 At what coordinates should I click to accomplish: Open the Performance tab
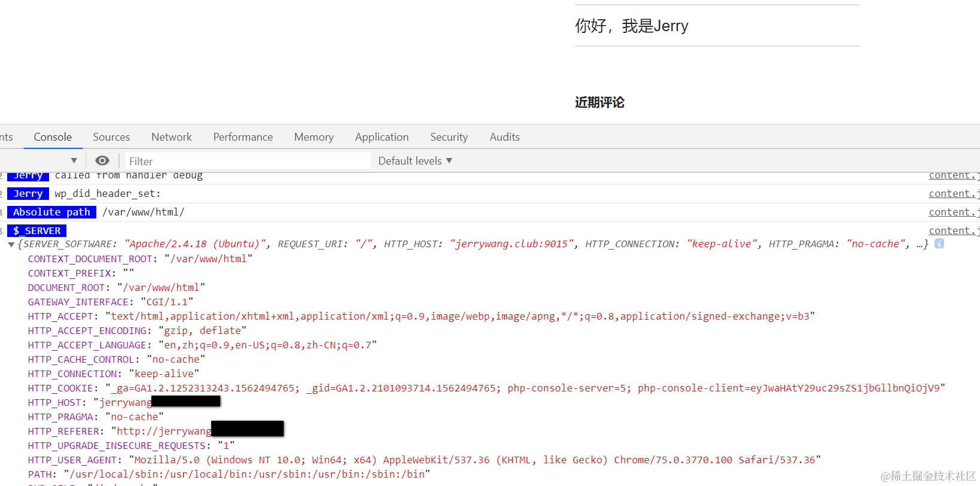243,137
